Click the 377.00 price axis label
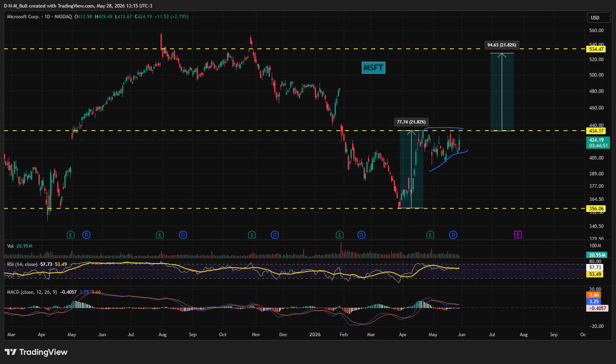 pyautogui.click(x=596, y=186)
